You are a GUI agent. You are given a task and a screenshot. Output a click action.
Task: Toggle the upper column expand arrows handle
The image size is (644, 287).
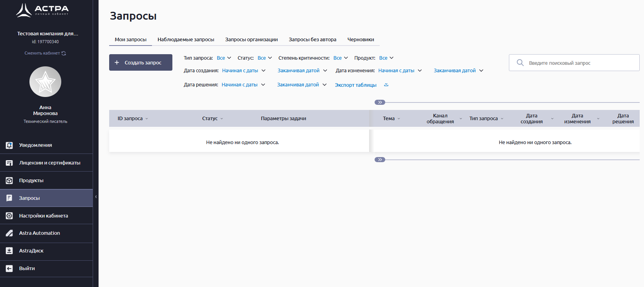(x=380, y=102)
